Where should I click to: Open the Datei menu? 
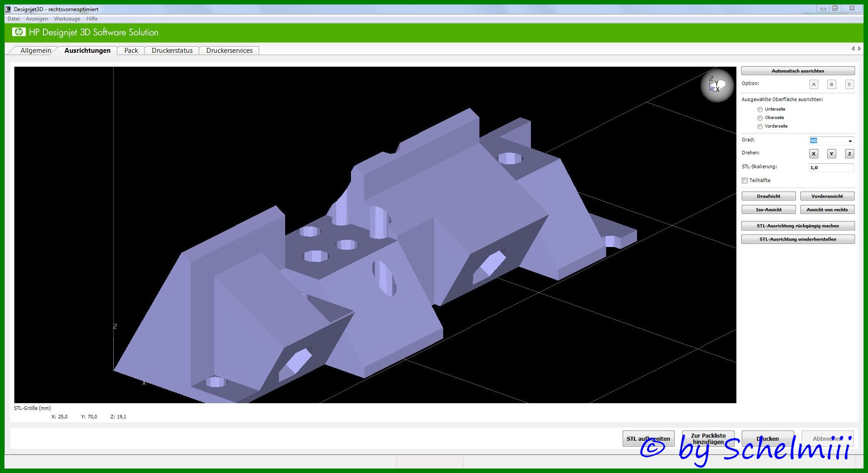pyautogui.click(x=13, y=19)
